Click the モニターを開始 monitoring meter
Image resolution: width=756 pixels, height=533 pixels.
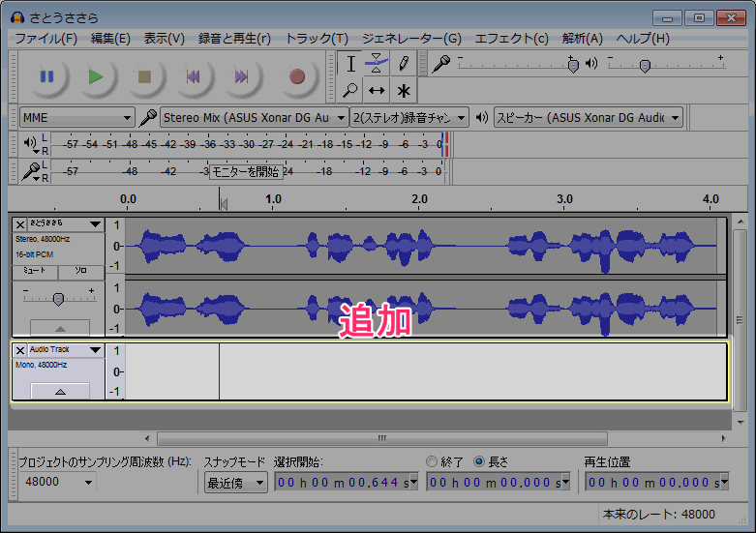pos(246,172)
